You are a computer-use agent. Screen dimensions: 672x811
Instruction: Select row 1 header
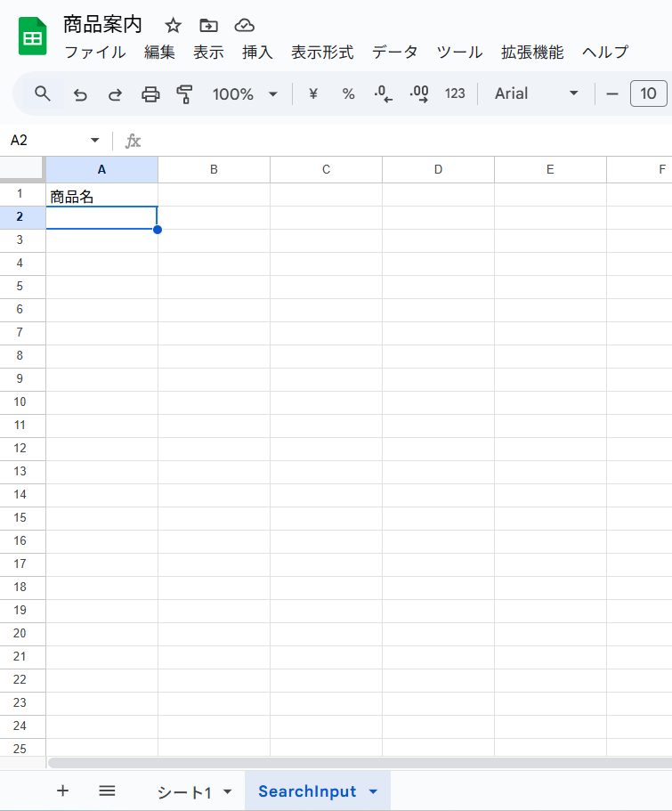pyautogui.click(x=22, y=194)
